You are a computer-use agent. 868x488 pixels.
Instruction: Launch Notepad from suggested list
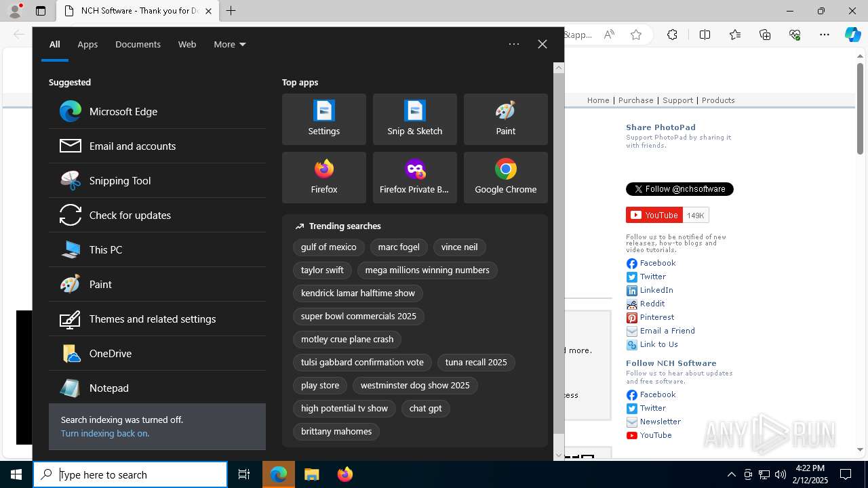[157, 388]
